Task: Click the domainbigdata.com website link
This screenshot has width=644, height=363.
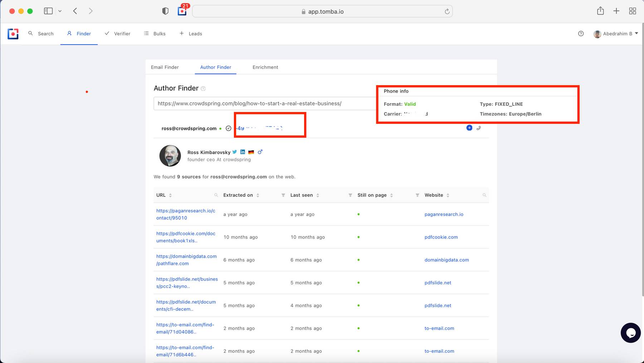Action: 447,260
